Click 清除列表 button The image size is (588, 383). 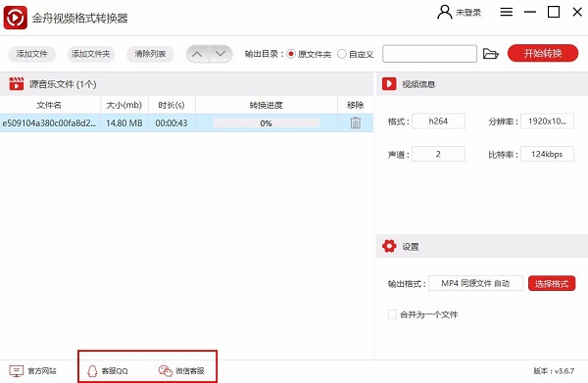[x=150, y=54]
